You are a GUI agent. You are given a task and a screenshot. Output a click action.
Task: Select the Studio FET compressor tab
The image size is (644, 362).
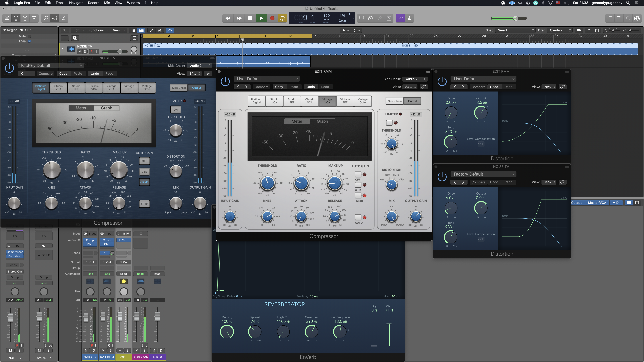click(292, 101)
